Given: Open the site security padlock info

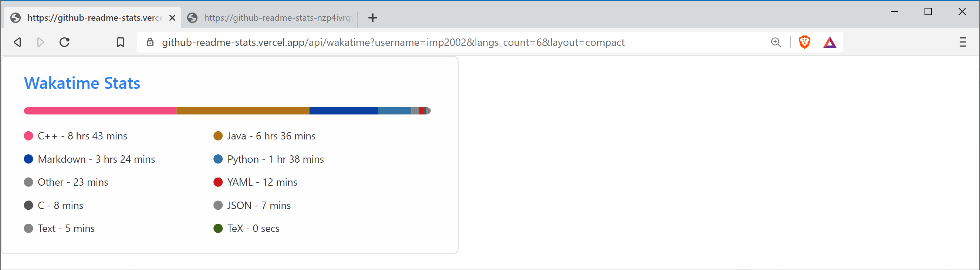Looking at the screenshot, I should click(150, 42).
